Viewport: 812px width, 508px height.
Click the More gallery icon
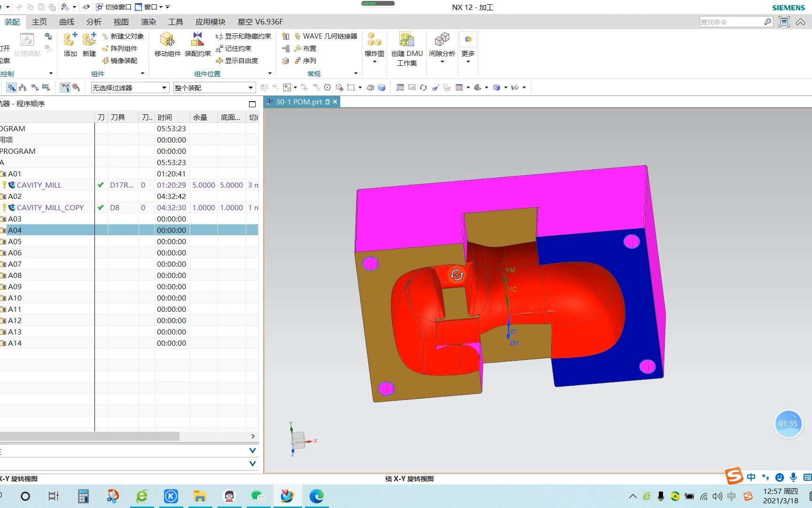[468, 40]
